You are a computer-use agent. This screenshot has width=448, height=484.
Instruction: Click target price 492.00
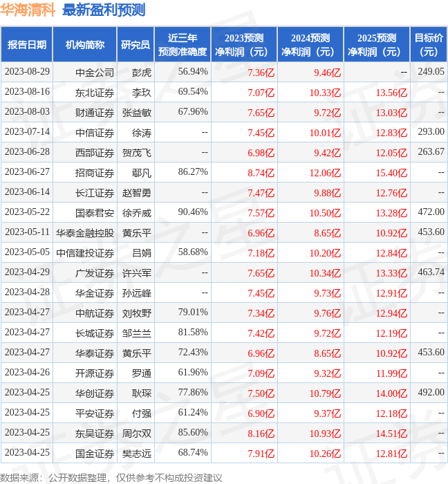click(431, 393)
